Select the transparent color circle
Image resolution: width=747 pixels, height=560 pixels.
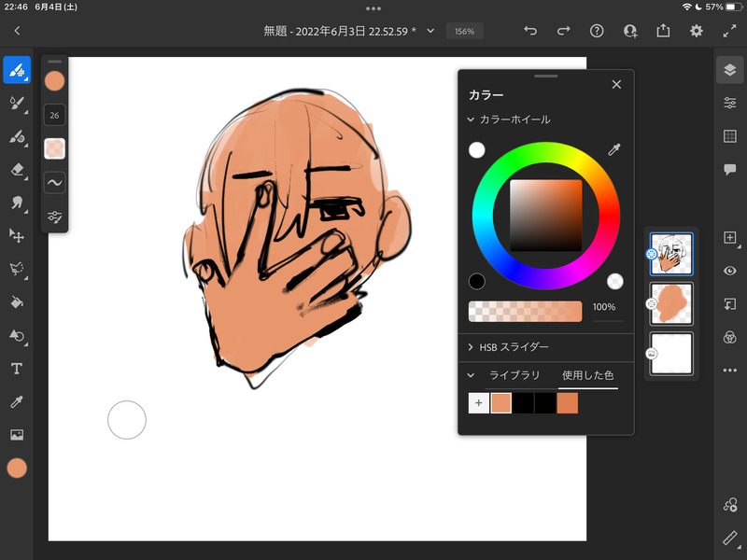(x=615, y=282)
